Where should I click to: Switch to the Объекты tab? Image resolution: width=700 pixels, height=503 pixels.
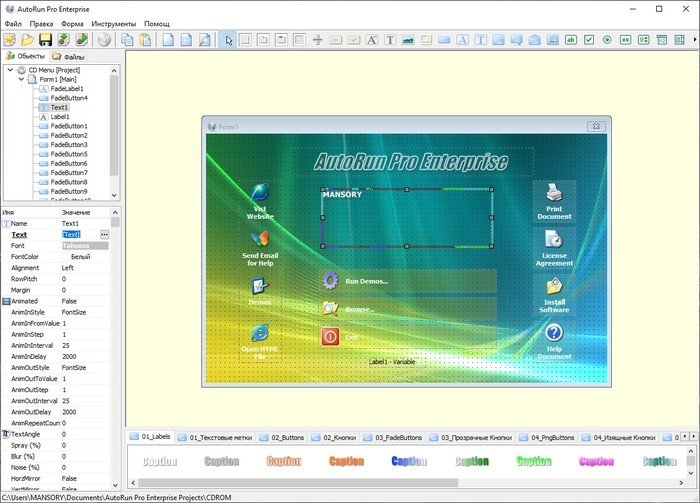click(25, 56)
